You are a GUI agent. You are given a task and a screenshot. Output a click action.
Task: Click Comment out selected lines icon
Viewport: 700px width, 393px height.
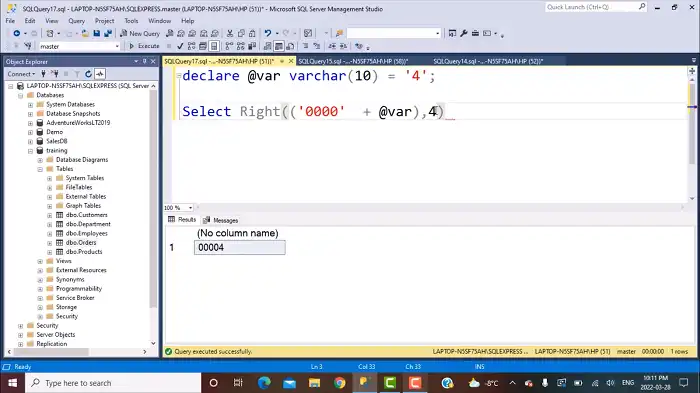point(305,46)
